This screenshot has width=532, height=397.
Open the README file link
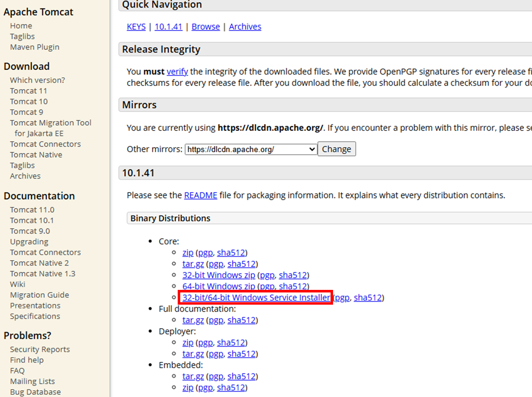(200, 195)
